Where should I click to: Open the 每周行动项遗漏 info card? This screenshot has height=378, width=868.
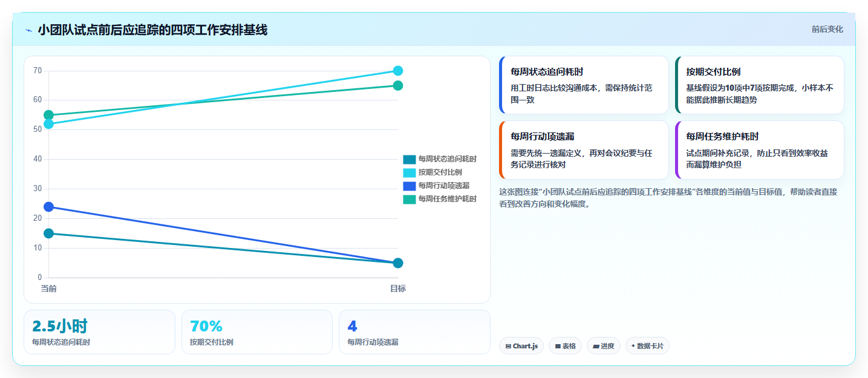(584, 150)
